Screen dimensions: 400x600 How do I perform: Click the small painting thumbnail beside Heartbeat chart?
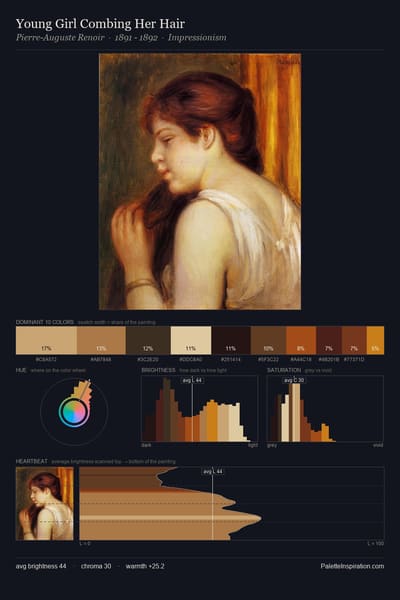44,504
